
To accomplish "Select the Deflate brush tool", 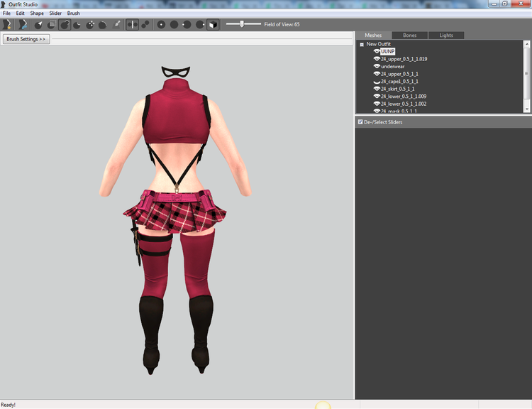I will click(x=77, y=24).
